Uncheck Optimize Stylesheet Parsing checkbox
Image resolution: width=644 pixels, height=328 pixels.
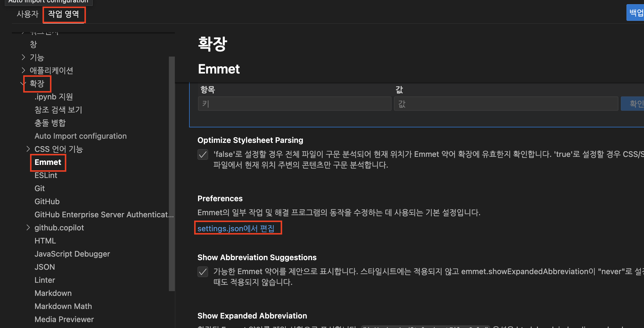pos(203,154)
